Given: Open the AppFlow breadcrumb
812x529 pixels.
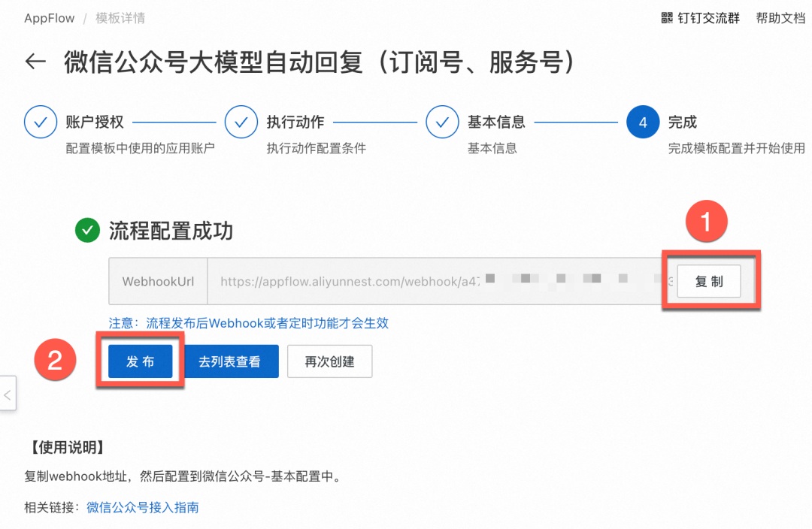Looking at the screenshot, I should click(x=49, y=18).
